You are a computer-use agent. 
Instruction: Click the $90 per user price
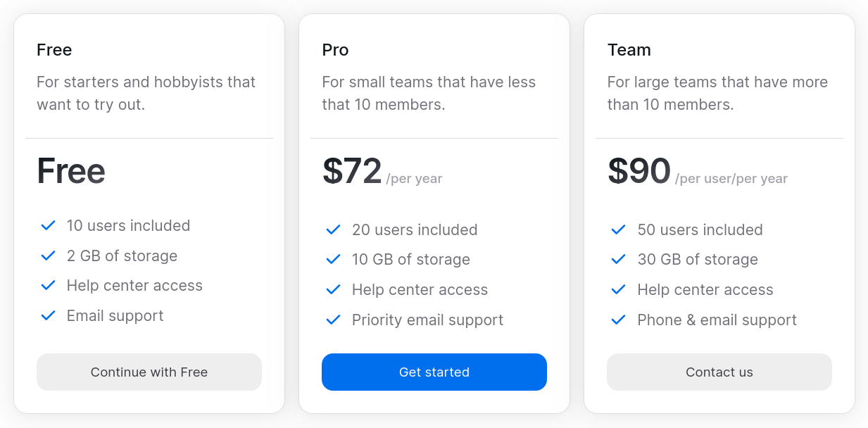639,172
